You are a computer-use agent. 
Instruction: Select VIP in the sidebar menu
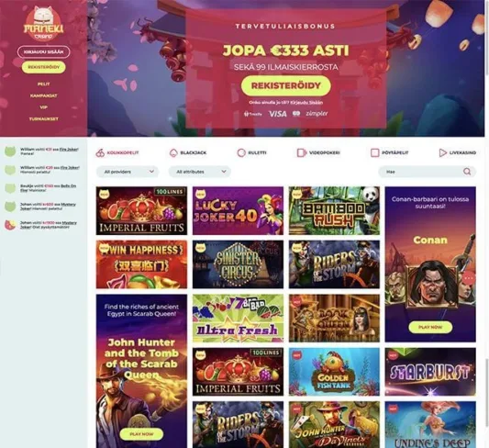44,107
